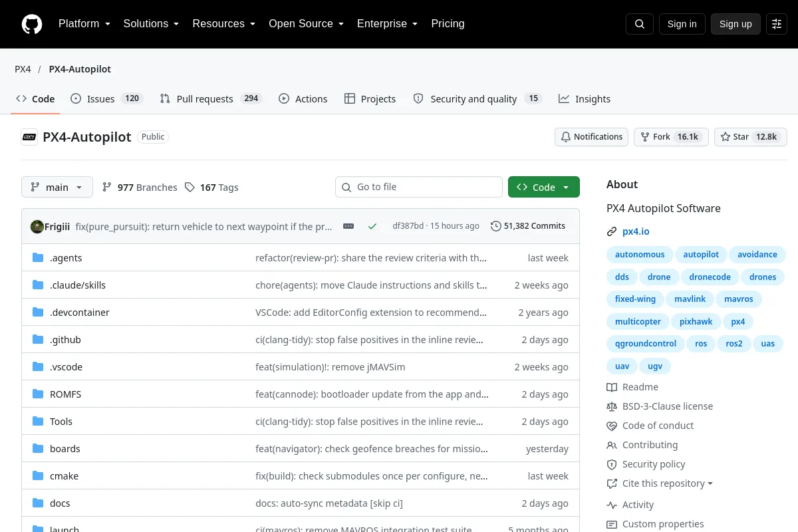Image resolution: width=798 pixels, height=532 pixels.
Task: Switch to the Projects tab
Action: point(370,98)
